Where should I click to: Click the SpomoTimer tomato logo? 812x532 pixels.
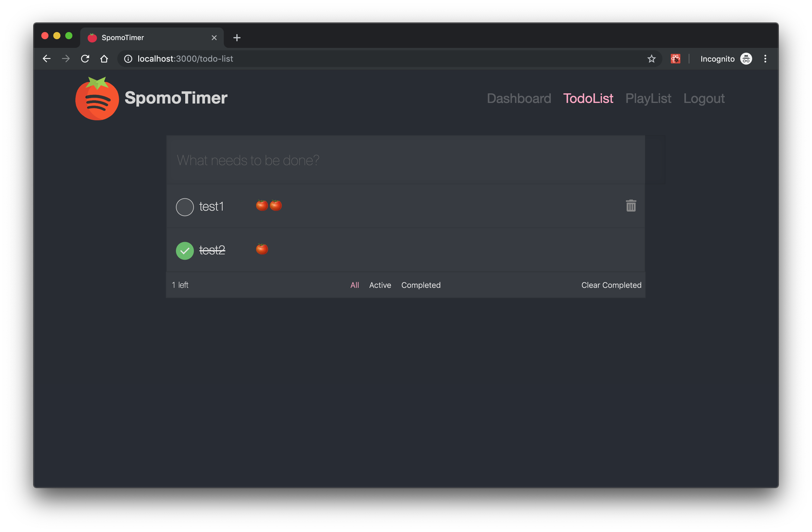pos(97,99)
